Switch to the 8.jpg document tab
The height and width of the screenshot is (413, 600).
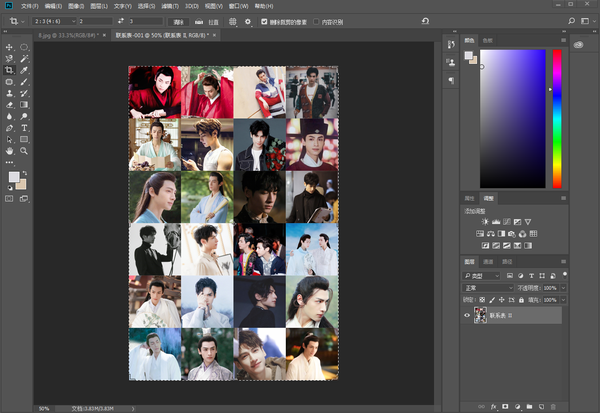point(62,33)
